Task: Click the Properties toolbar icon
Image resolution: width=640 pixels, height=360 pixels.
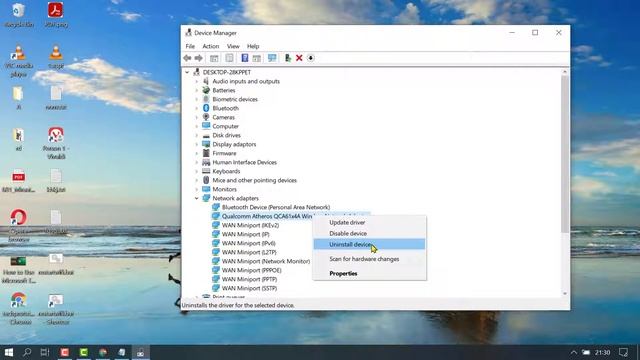Action: click(x=229, y=58)
